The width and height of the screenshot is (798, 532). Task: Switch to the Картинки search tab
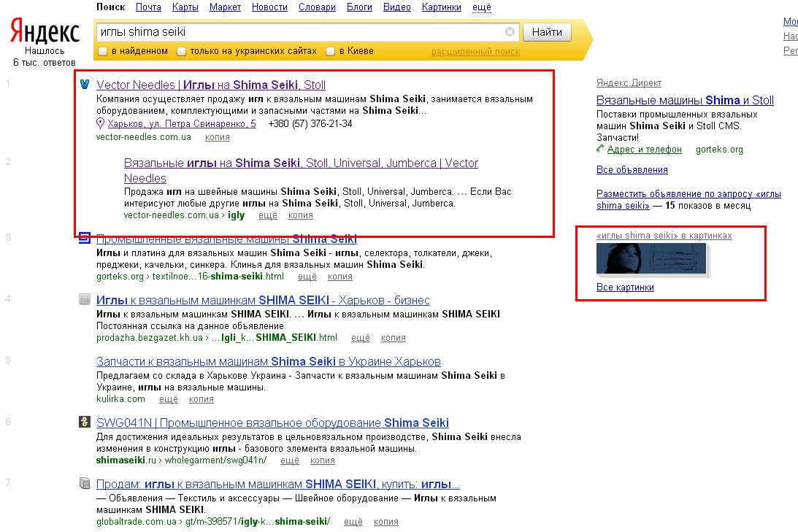click(x=442, y=7)
